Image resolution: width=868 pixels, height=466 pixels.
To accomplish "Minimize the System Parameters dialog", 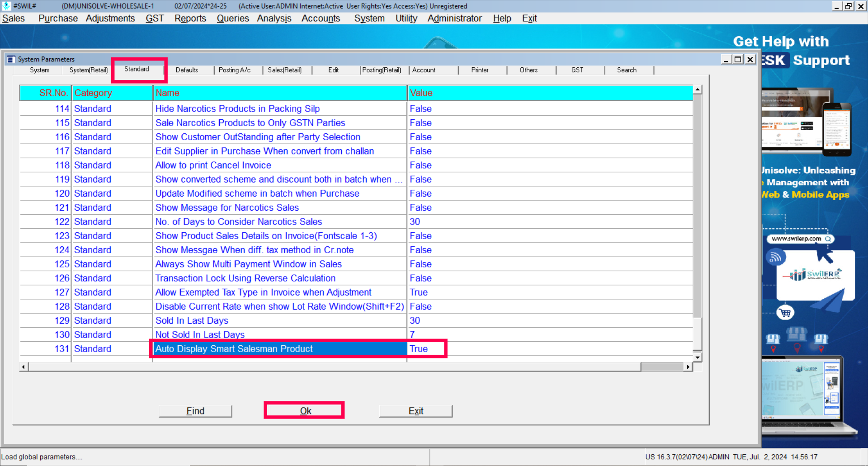I will tap(726, 59).
